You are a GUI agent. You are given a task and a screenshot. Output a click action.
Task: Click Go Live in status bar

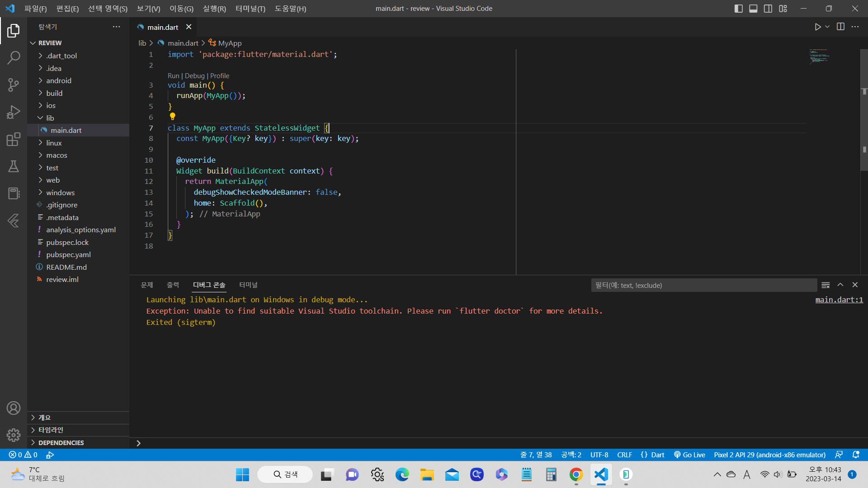point(689,455)
